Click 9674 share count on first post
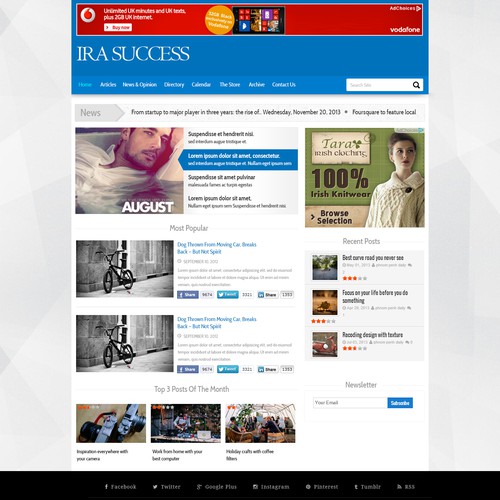 (207, 295)
